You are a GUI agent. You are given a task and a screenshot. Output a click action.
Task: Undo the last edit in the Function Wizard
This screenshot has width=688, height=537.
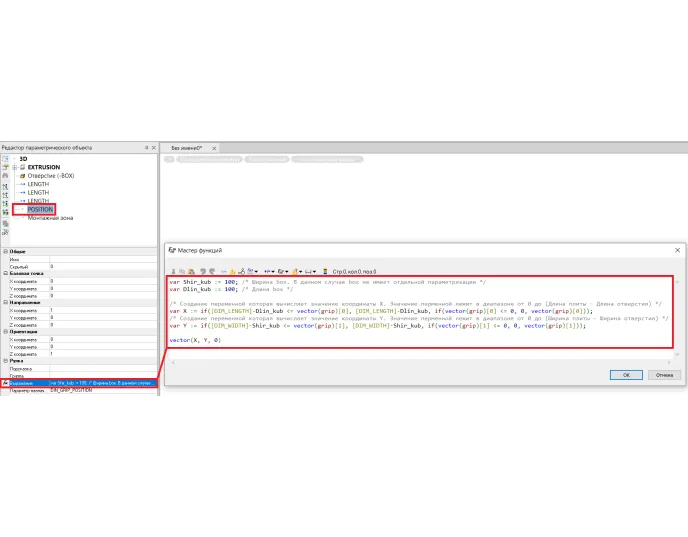pyautogui.click(x=203, y=272)
